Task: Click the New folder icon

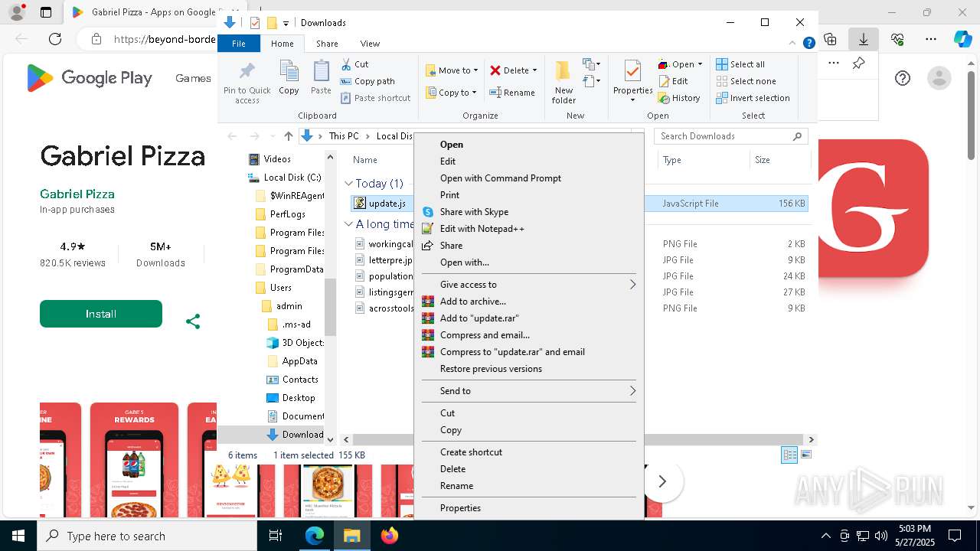Action: point(563,83)
